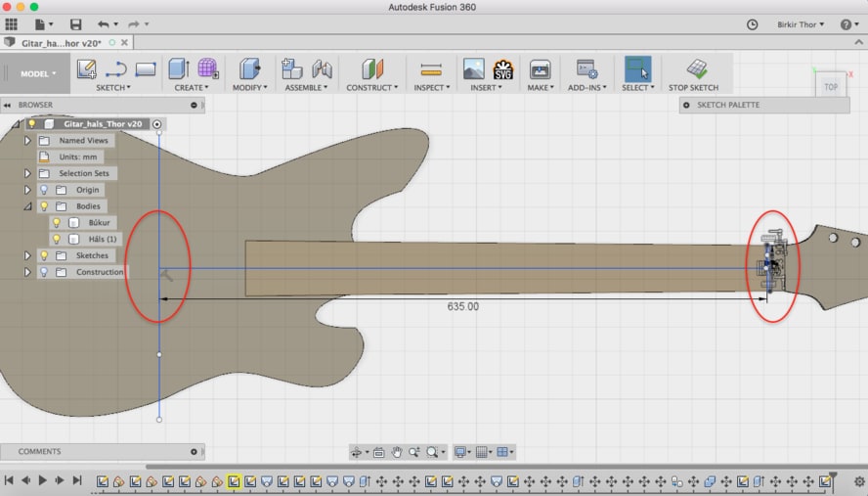Viewport: 868px width, 496px height.
Task: Click the New Component assemble icon
Action: (x=291, y=68)
